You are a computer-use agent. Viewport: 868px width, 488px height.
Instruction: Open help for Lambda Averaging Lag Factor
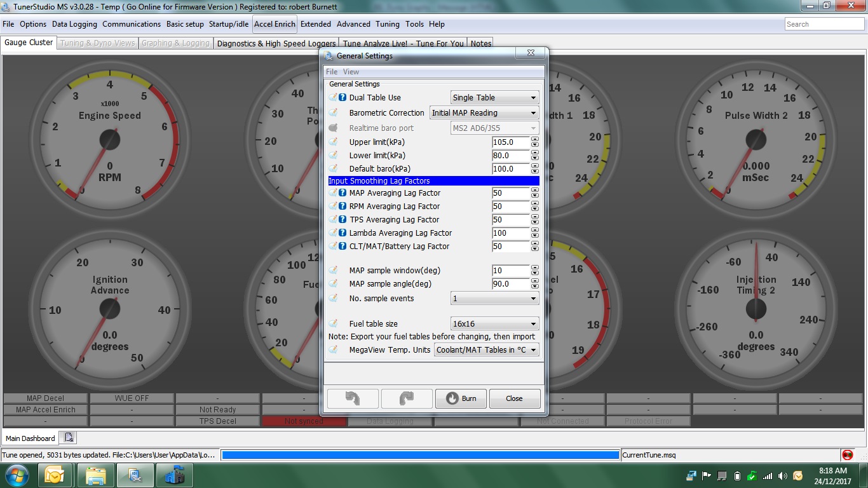tap(342, 233)
